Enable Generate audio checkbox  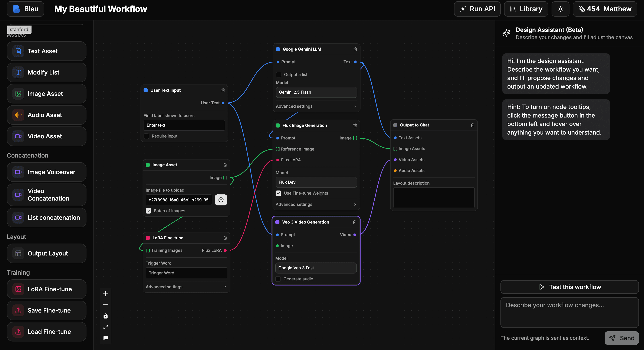[x=278, y=279]
